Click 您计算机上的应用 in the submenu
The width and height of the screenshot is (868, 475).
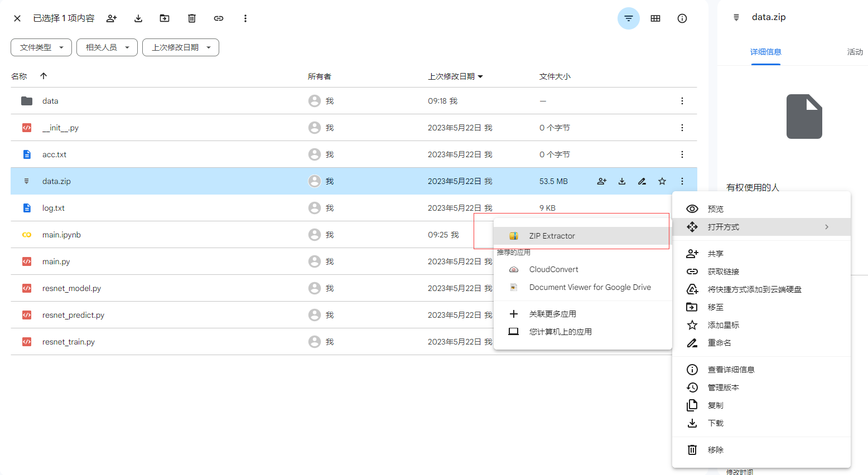coord(582,332)
